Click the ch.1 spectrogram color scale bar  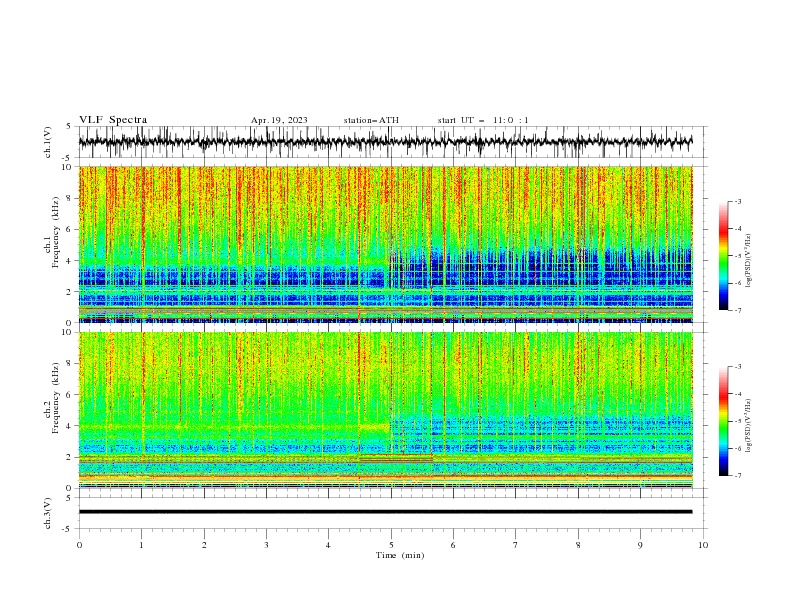pyautogui.click(x=723, y=256)
